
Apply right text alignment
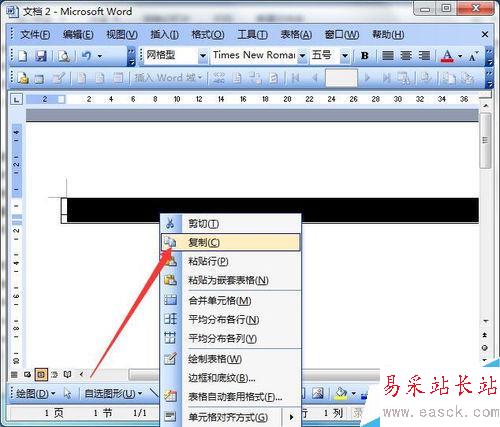[424, 56]
